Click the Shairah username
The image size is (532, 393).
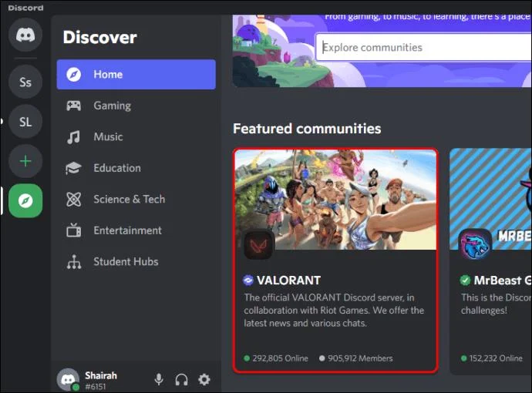tap(101, 375)
